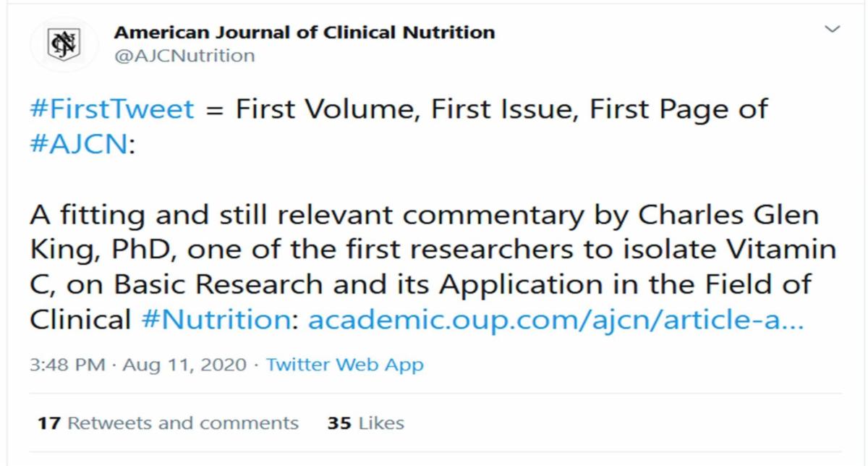Viewport: 868px width, 466px height.
Task: Open the tweet options chevron menu
Action: [833, 30]
